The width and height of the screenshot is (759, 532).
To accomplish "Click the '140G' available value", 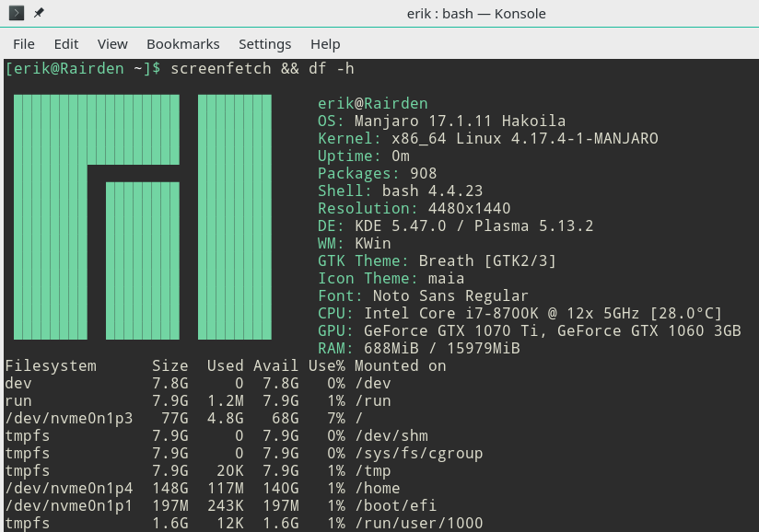I will point(281,488).
